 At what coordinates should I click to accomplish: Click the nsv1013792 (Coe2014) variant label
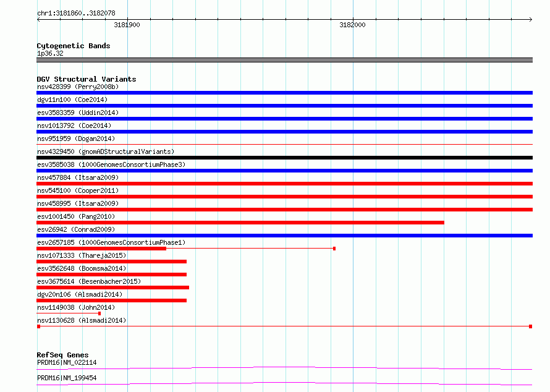coord(74,126)
